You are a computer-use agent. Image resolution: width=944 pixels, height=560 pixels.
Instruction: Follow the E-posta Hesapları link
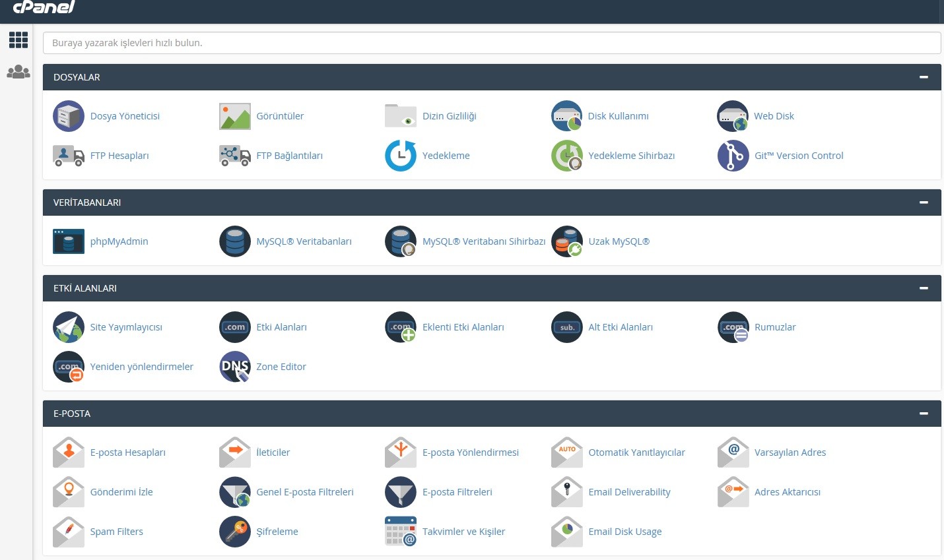tap(127, 452)
